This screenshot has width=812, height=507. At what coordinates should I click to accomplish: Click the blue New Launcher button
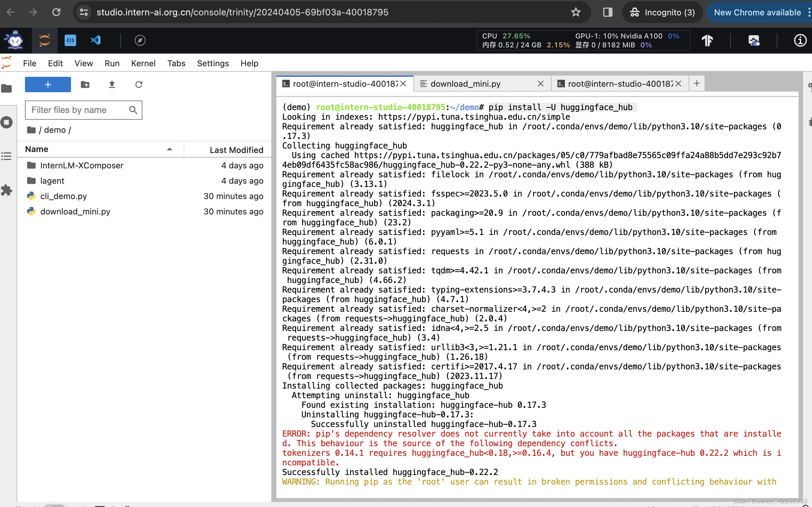tap(48, 84)
